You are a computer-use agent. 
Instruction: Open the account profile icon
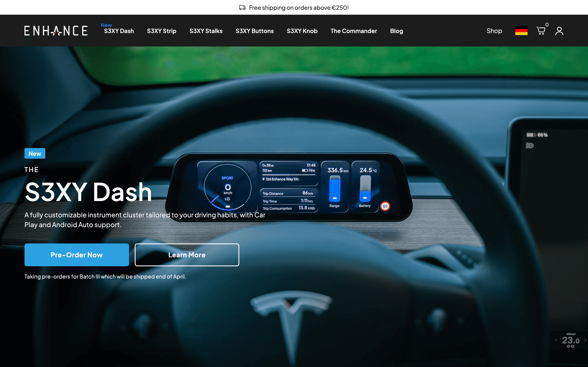click(x=559, y=31)
